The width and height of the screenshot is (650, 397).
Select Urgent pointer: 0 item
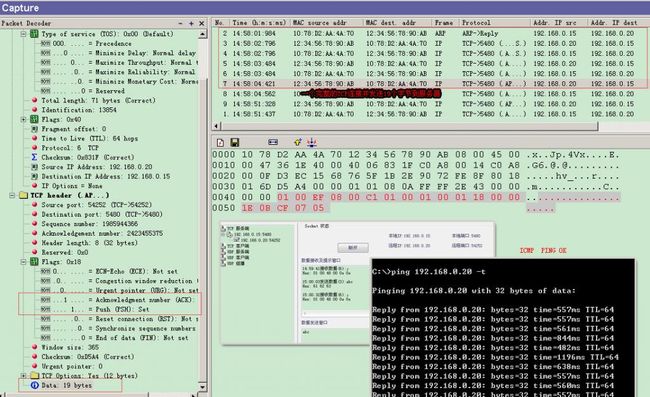pyautogui.click(x=72, y=366)
